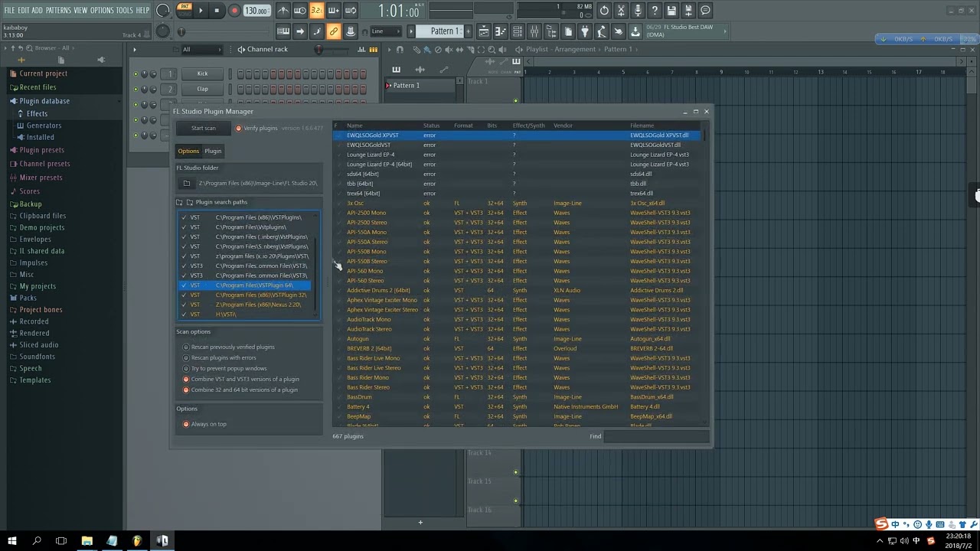This screenshot has width=980, height=551.
Task: Adjust the channel rack swing slider
Action: click(x=319, y=50)
